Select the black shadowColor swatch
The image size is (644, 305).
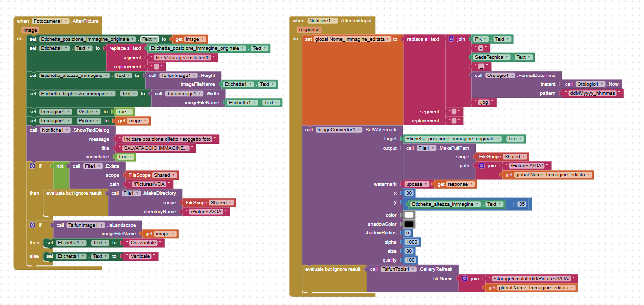[409, 224]
